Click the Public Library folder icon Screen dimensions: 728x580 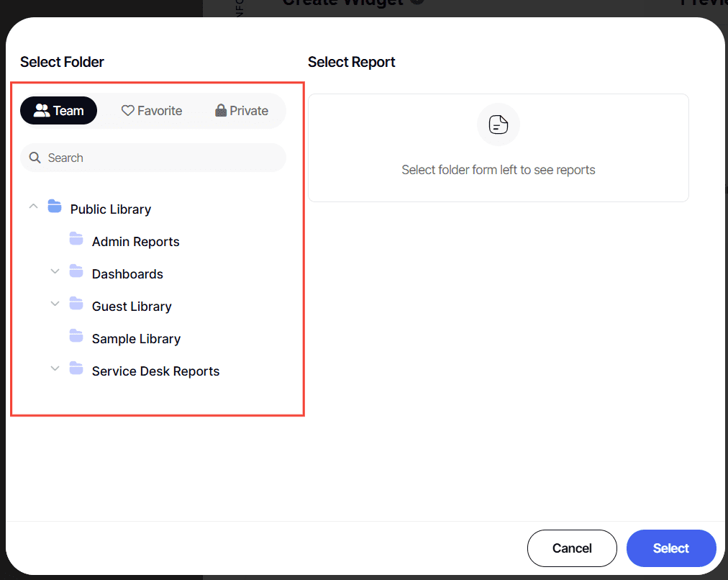coord(55,207)
